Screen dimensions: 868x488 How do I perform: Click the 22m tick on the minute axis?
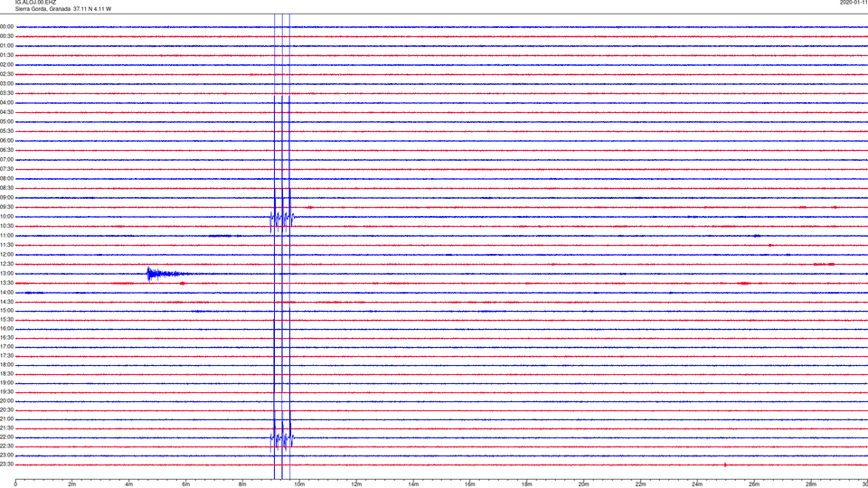pos(640,484)
